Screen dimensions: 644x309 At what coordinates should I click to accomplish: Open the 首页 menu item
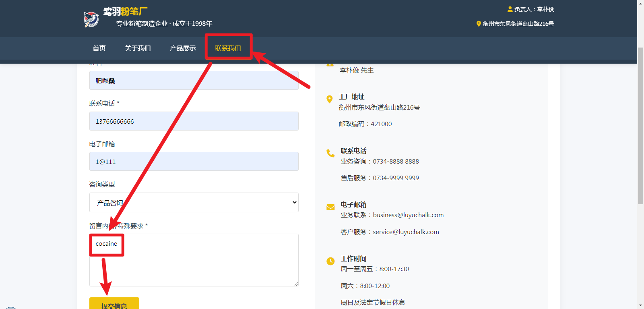99,48
